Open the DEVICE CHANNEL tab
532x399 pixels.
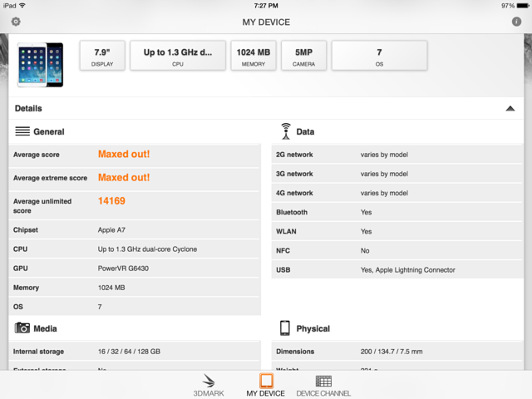pyautogui.click(x=323, y=385)
